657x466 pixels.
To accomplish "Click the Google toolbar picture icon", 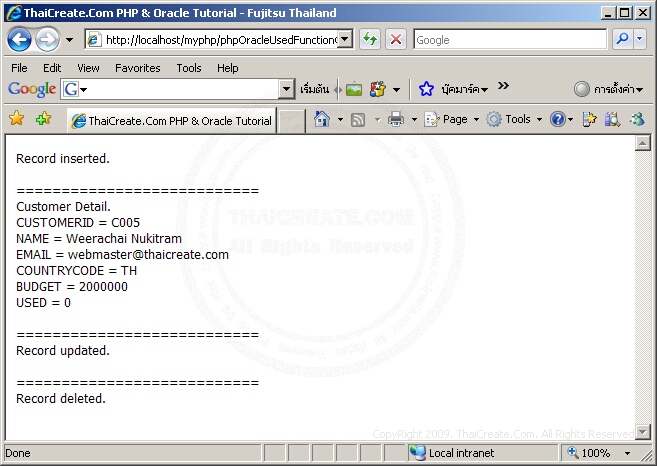I will (x=354, y=89).
